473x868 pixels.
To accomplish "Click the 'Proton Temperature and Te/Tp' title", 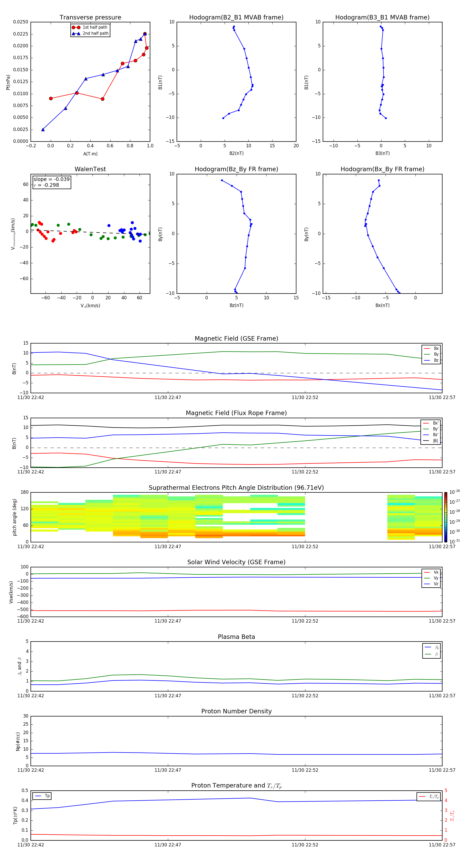I will click(236, 786).
